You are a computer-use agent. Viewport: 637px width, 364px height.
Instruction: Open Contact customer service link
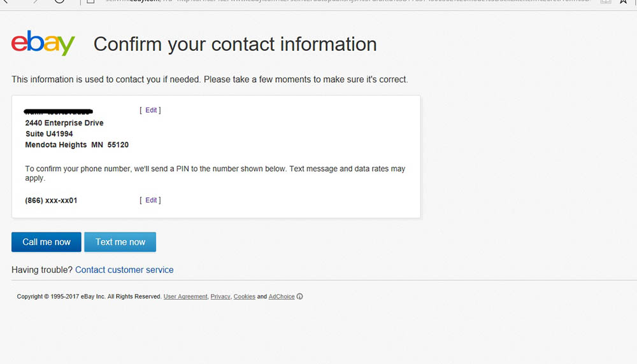(x=124, y=270)
